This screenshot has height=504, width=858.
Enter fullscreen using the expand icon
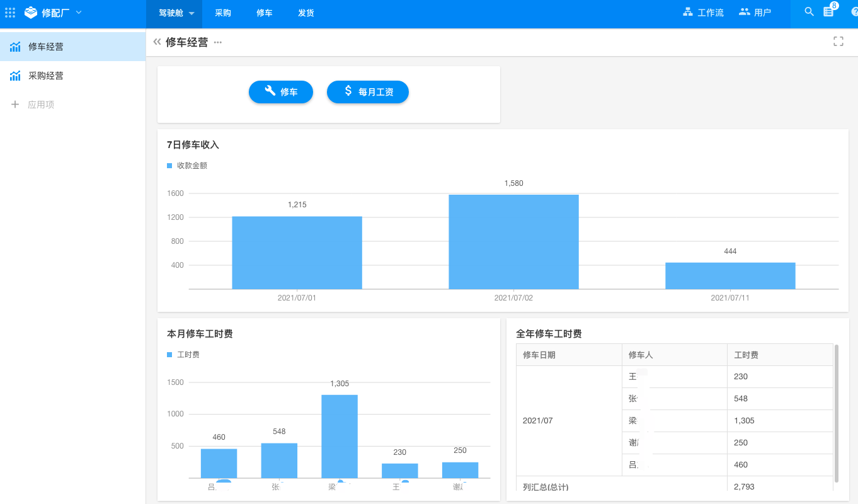click(838, 42)
